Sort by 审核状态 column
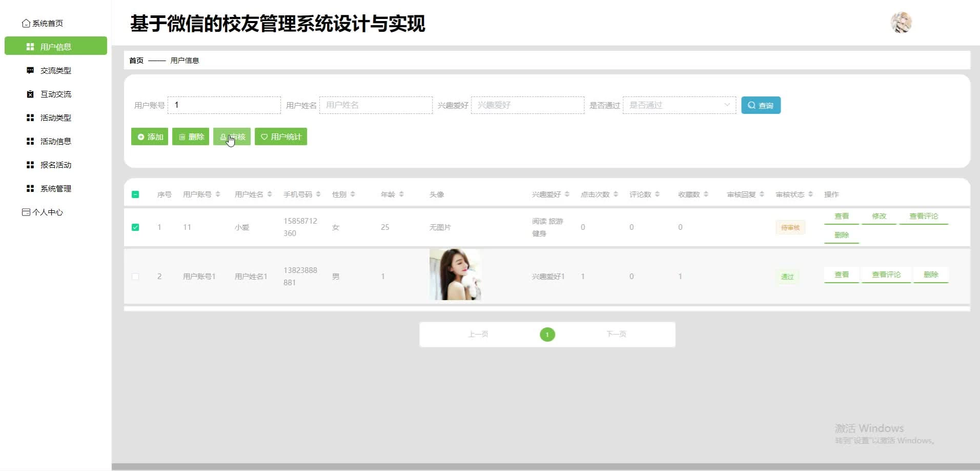The image size is (980, 471). click(810, 194)
